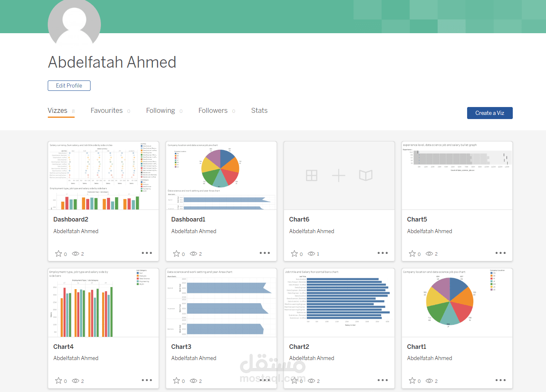Open the three-dot menu on Dashboard2 card
The height and width of the screenshot is (392, 546).
tap(147, 253)
